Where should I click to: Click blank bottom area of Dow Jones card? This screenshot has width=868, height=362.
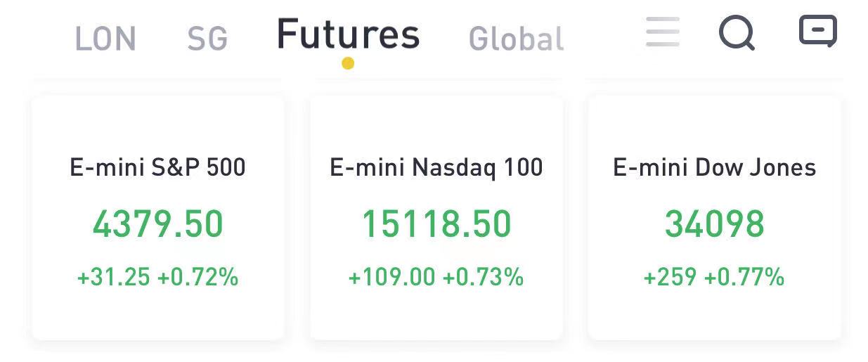[715, 315]
